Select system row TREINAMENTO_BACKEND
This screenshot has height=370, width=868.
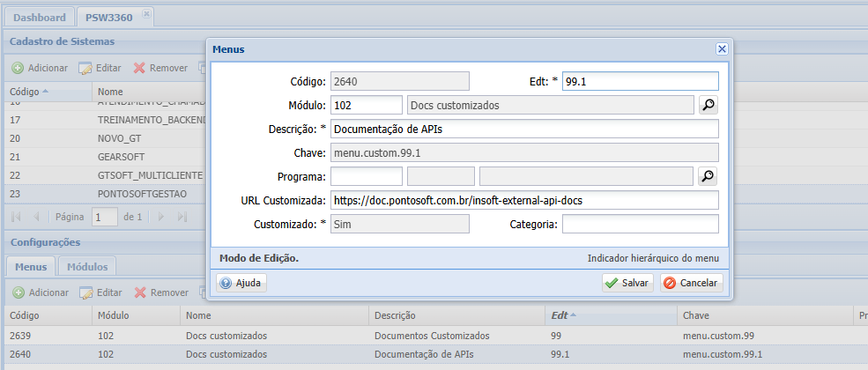(x=105, y=120)
